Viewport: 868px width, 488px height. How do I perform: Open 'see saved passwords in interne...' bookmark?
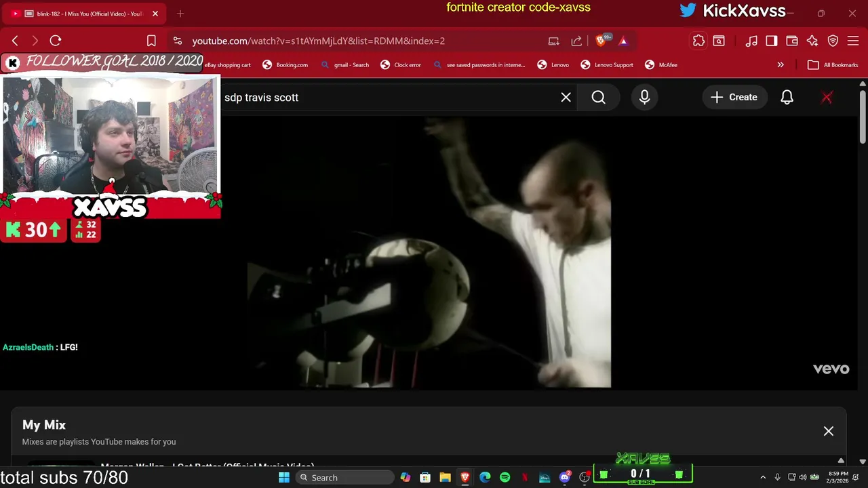[x=479, y=65]
